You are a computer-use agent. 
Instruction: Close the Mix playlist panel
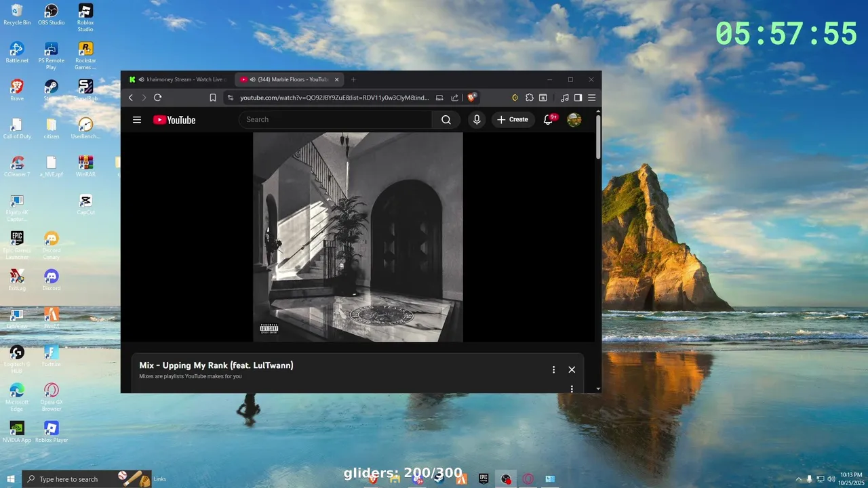(x=572, y=369)
